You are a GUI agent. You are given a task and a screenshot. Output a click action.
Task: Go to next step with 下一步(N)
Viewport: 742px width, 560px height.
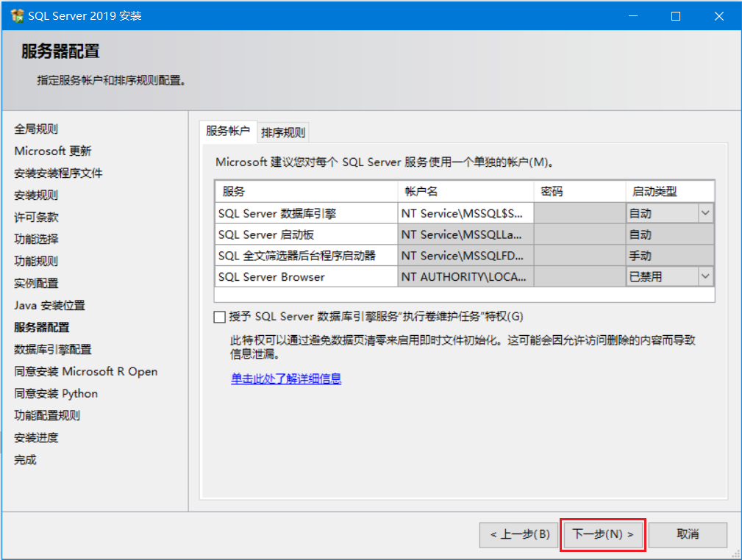pos(603,534)
